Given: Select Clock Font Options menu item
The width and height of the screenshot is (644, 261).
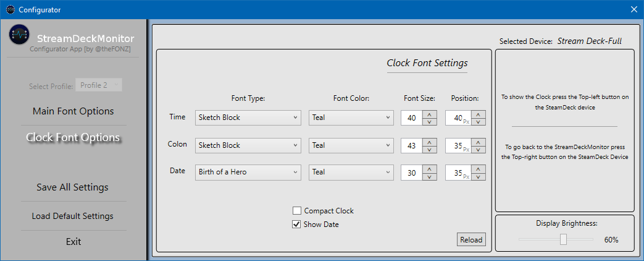Looking at the screenshot, I should coord(73,137).
